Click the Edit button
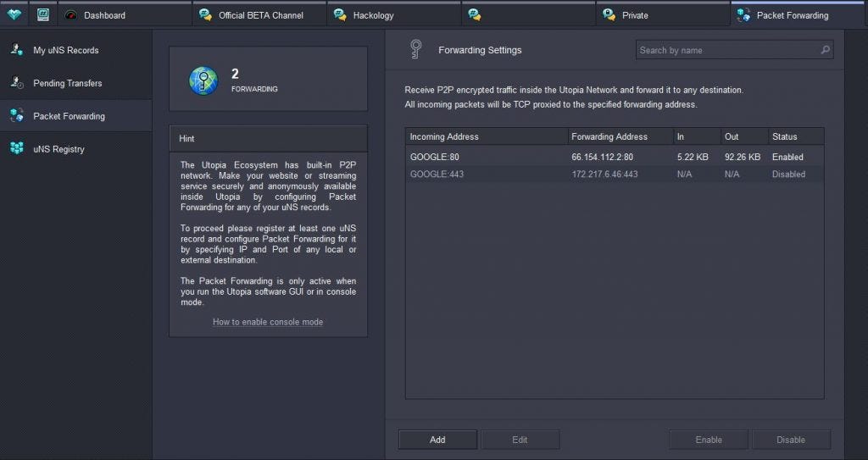The image size is (868, 460). pyautogui.click(x=520, y=440)
